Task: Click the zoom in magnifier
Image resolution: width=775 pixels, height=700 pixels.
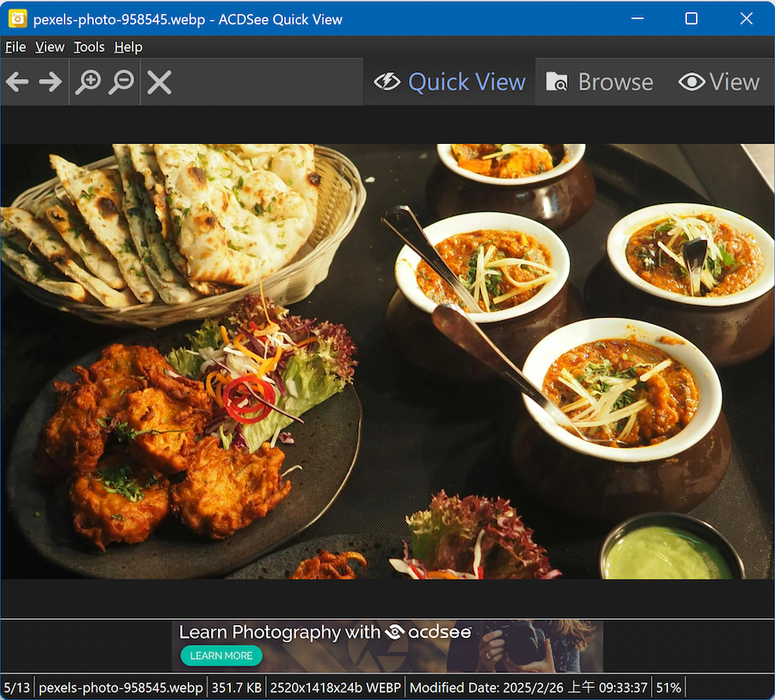Action: pos(88,82)
